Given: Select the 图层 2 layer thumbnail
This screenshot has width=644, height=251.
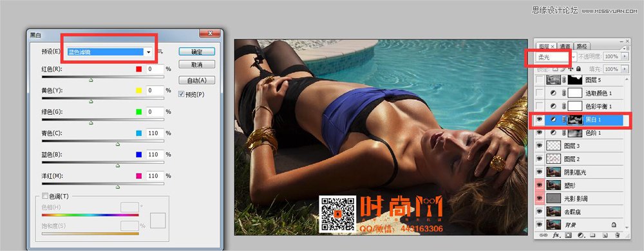Looking at the screenshot, I should [553, 159].
